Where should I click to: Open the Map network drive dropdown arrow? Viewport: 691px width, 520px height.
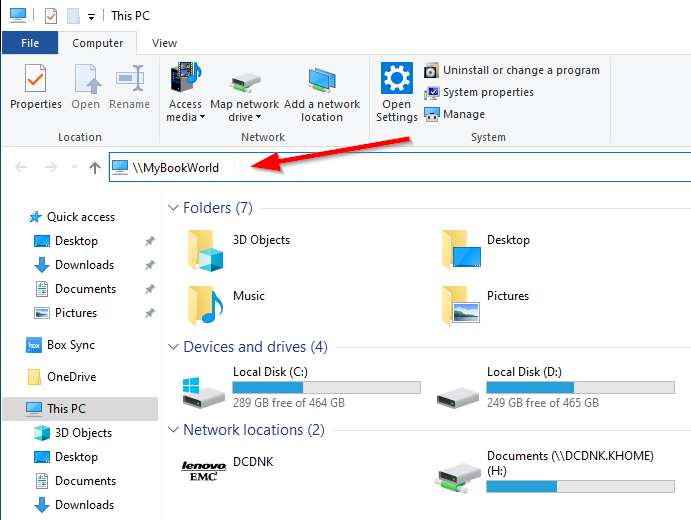(x=258, y=117)
